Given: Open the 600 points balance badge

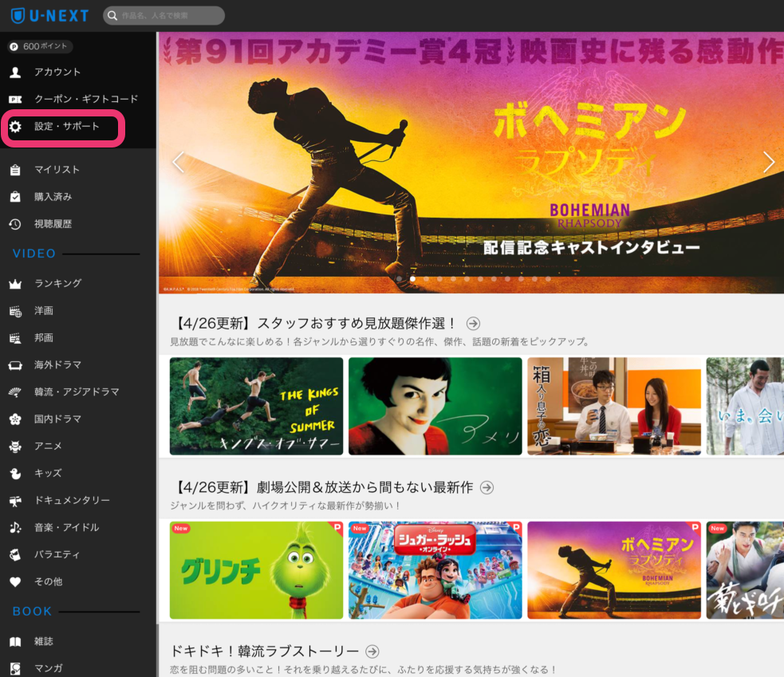Looking at the screenshot, I should coord(40,46).
